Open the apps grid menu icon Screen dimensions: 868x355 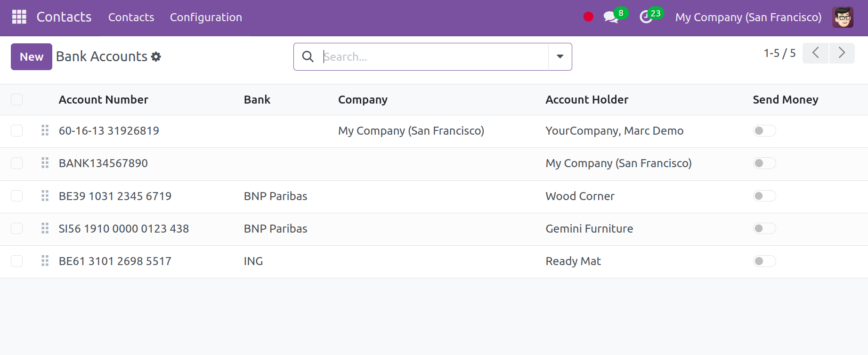pos(19,17)
